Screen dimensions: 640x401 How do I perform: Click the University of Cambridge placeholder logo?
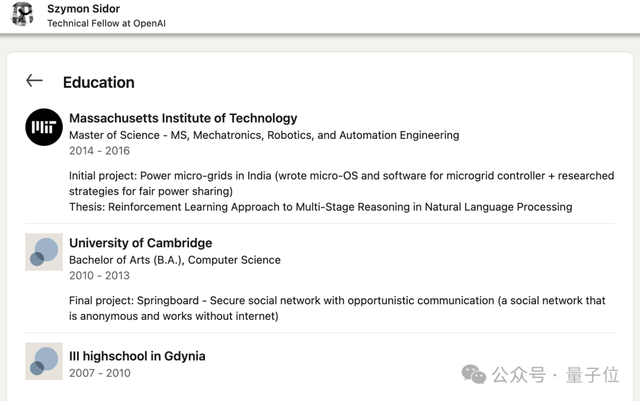[x=44, y=252]
